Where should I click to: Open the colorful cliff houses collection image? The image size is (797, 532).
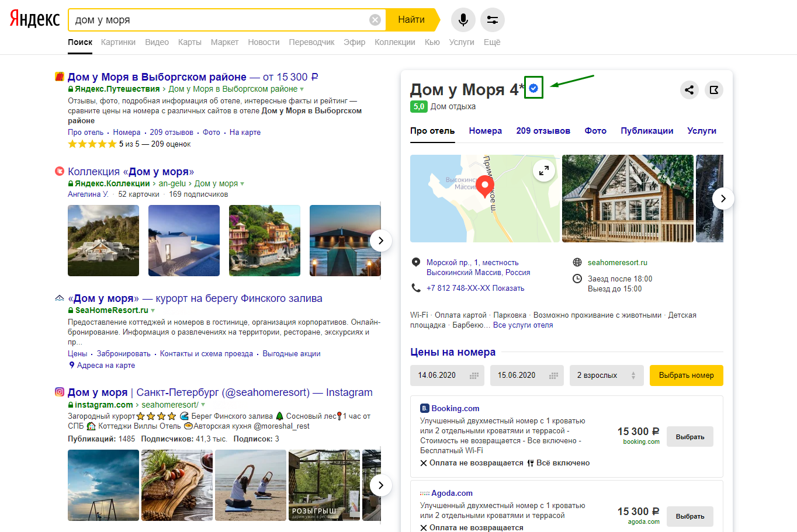(265, 241)
